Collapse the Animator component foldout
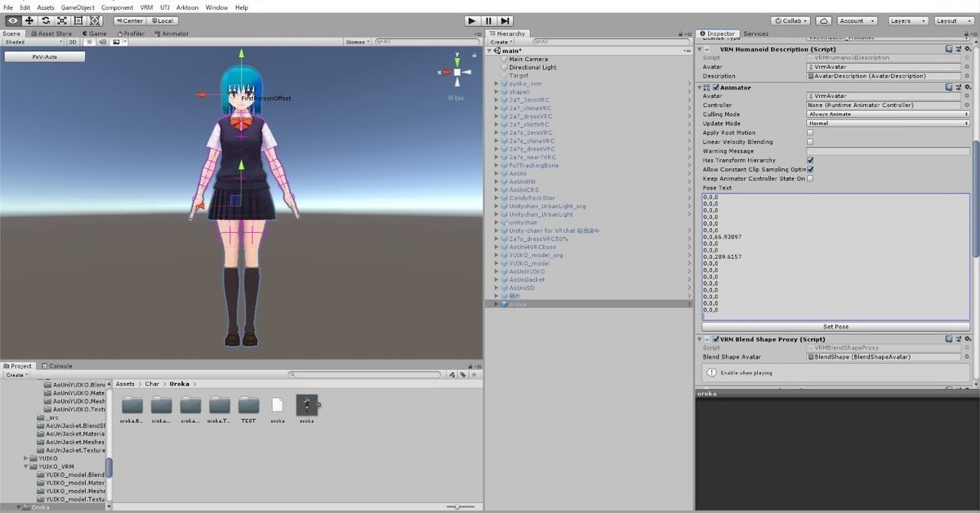 (x=700, y=87)
